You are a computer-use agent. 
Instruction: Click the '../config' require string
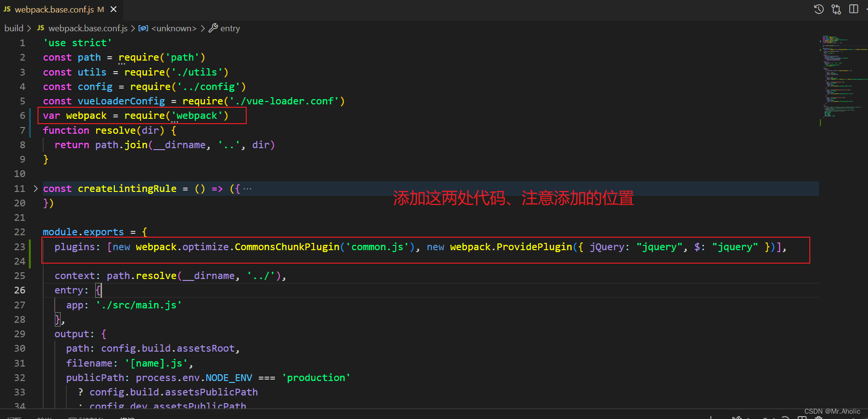click(209, 87)
